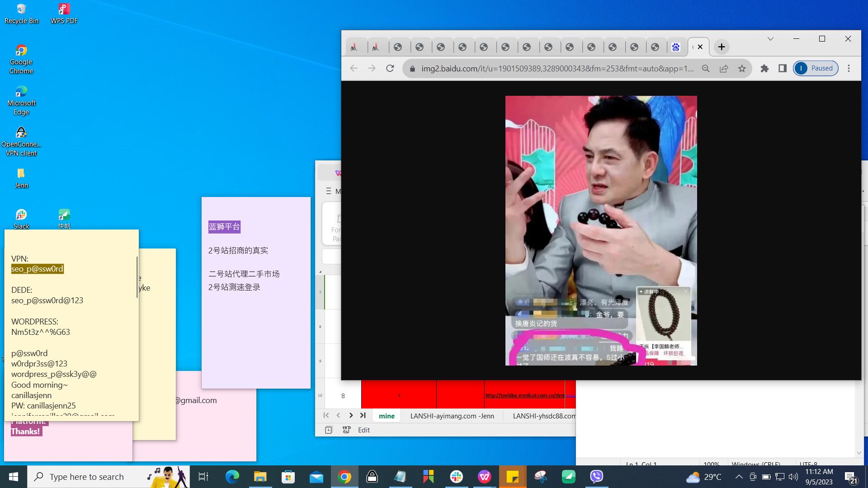This screenshot has height=488, width=868.
Task: Select the LANSHI-ayimang.com -Jenn sheet tab
Action: 452,416
